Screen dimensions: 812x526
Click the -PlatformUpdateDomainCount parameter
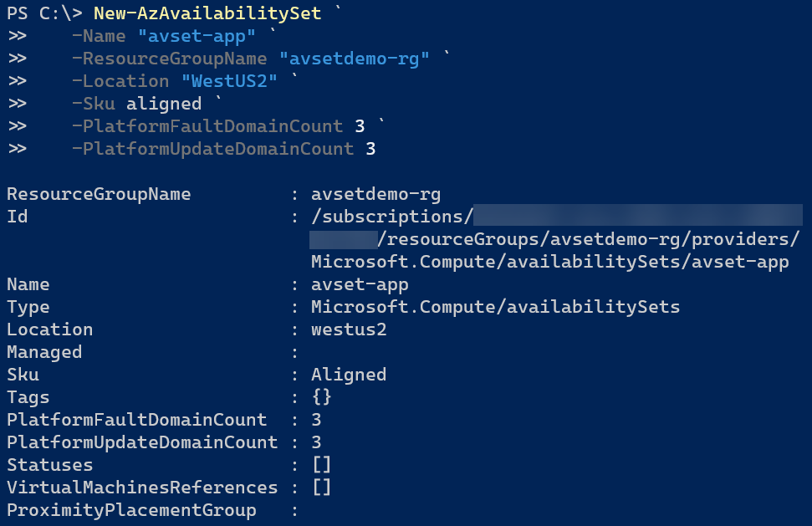point(213,149)
